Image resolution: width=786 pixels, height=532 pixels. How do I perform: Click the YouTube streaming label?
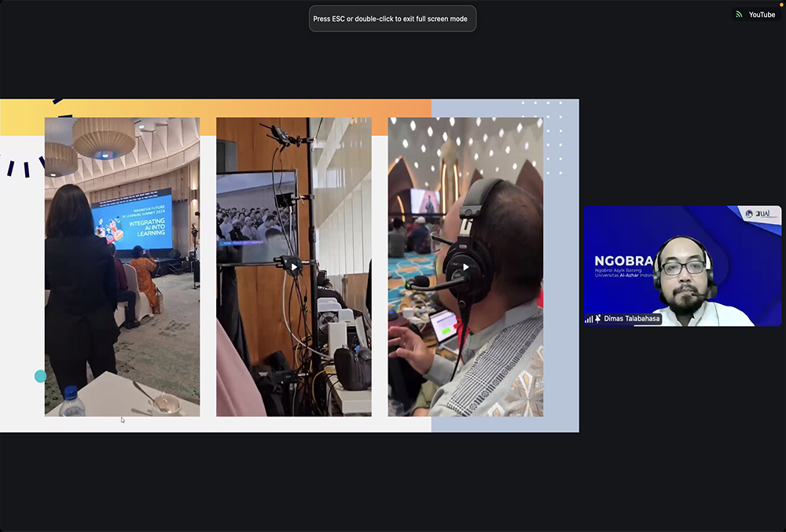point(762,14)
